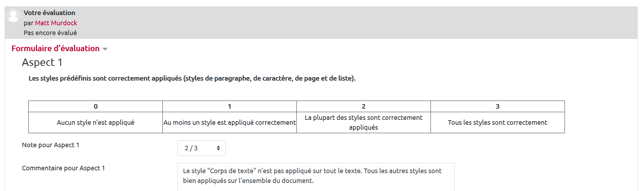Click the "Aucun style n'est appliqué" cell
Image resolution: width=644 pixels, height=191 pixels.
96,122
